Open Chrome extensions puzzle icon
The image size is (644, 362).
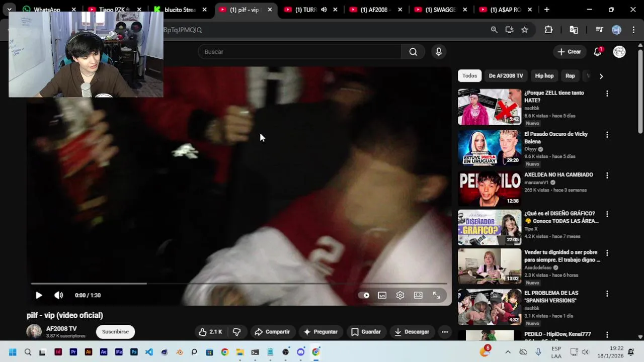(x=548, y=30)
